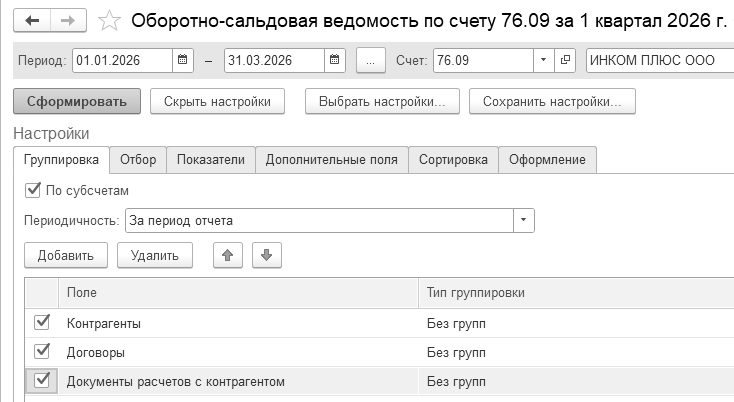Open calendar for period start date
734x402 pixels.
(x=182, y=61)
